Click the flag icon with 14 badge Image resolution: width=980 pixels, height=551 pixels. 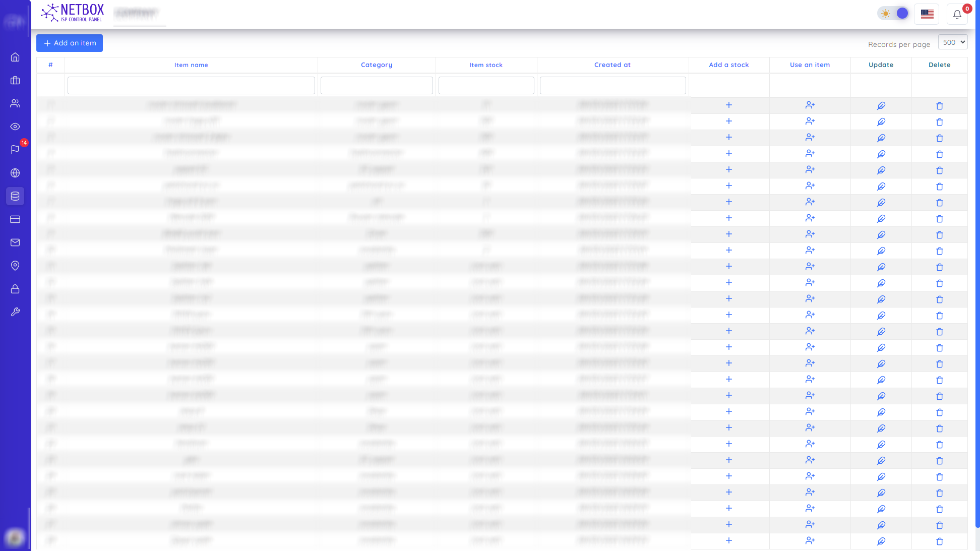(x=15, y=150)
